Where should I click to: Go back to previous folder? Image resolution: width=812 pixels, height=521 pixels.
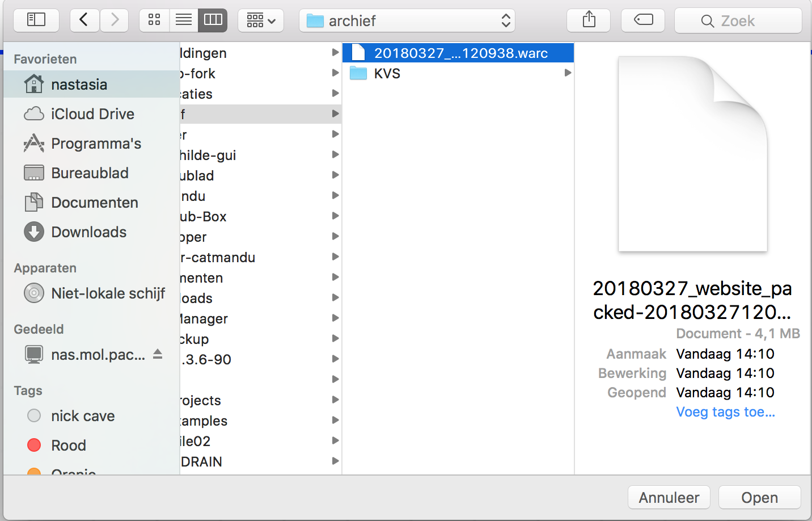pos(84,20)
